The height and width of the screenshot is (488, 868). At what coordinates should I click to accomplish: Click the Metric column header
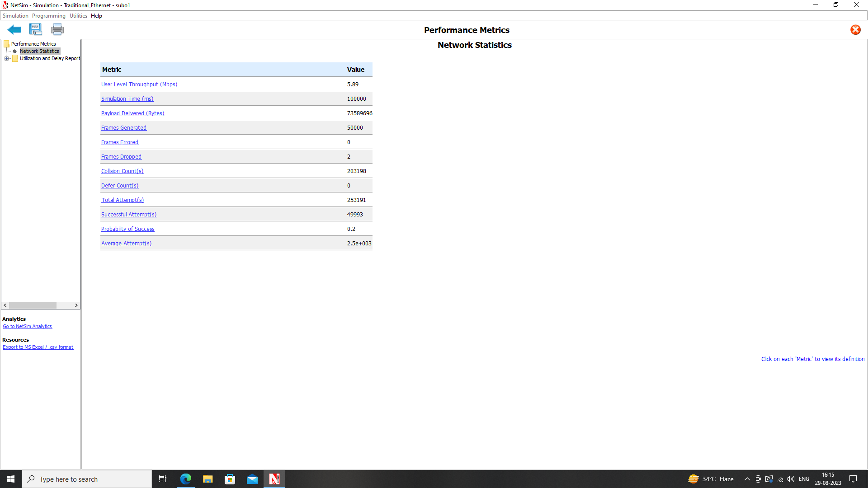pyautogui.click(x=112, y=70)
